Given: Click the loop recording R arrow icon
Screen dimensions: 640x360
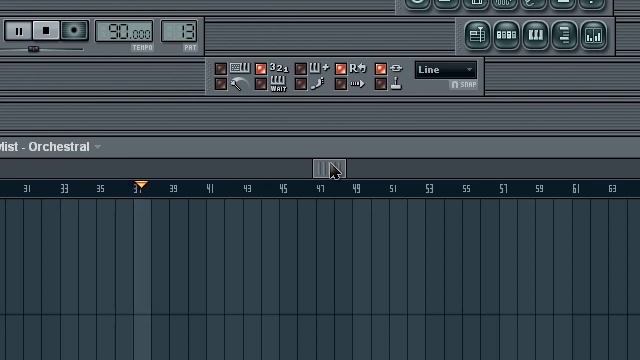Looking at the screenshot, I should 358,68.
